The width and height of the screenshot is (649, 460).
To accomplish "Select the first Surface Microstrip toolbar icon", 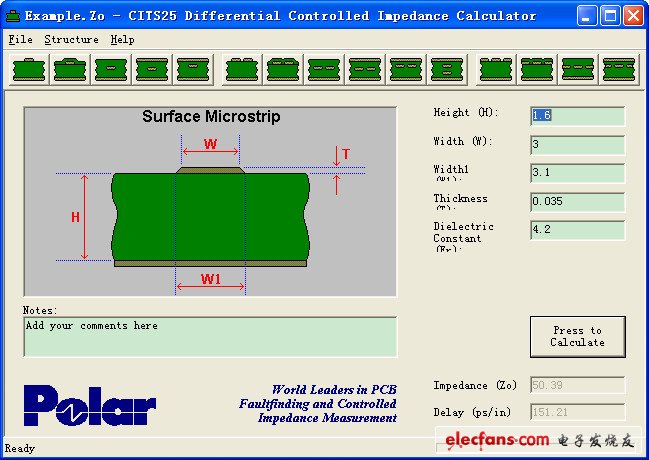I will point(27,69).
